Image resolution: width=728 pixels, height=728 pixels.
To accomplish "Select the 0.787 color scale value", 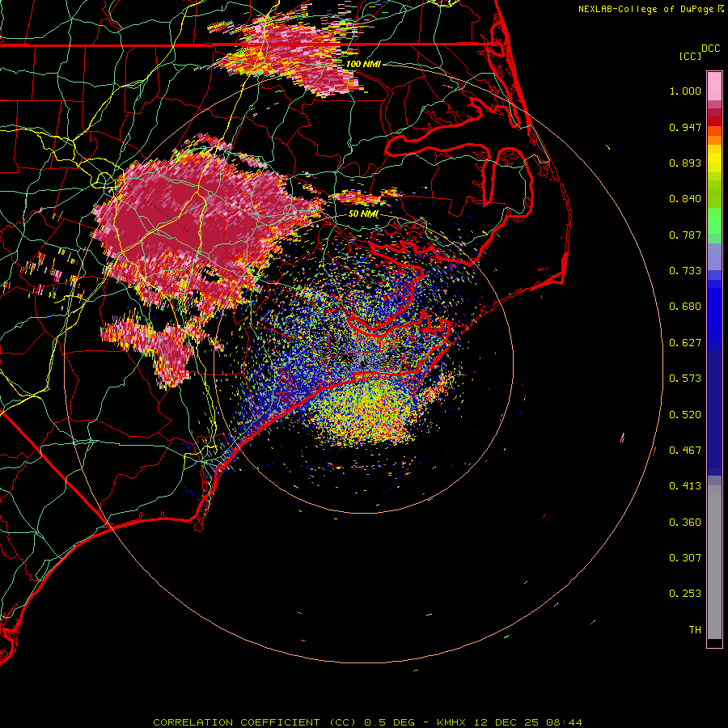I will (685, 235).
